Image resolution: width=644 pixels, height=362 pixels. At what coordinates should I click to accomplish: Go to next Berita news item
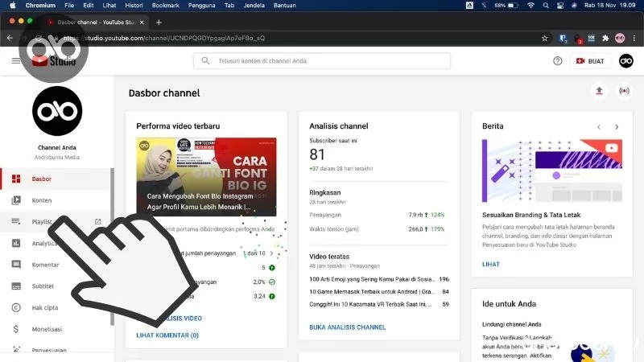(617, 126)
